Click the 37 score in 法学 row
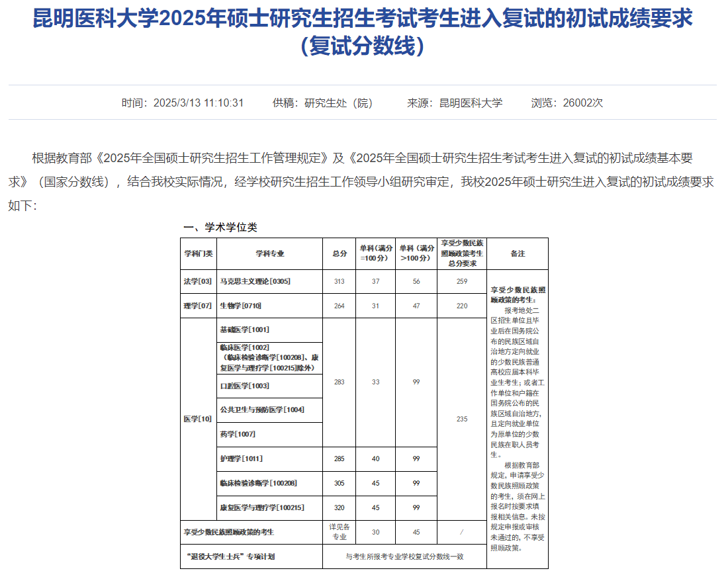 click(376, 281)
